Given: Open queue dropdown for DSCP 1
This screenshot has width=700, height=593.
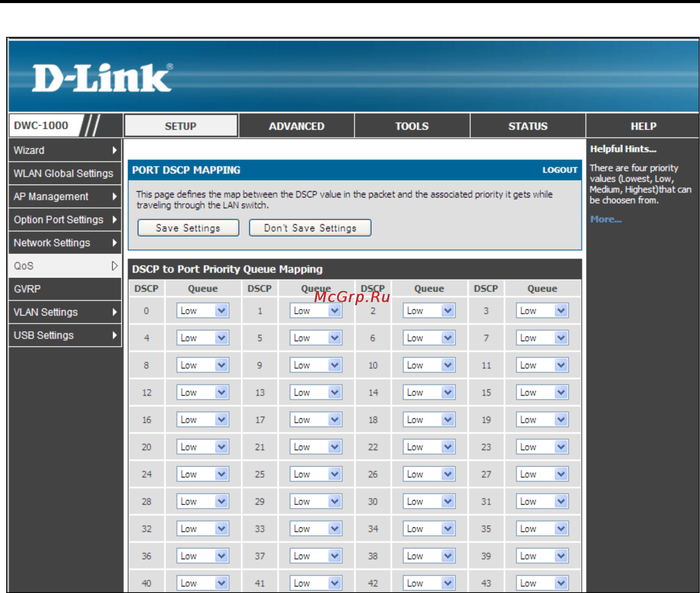Looking at the screenshot, I should [316, 311].
